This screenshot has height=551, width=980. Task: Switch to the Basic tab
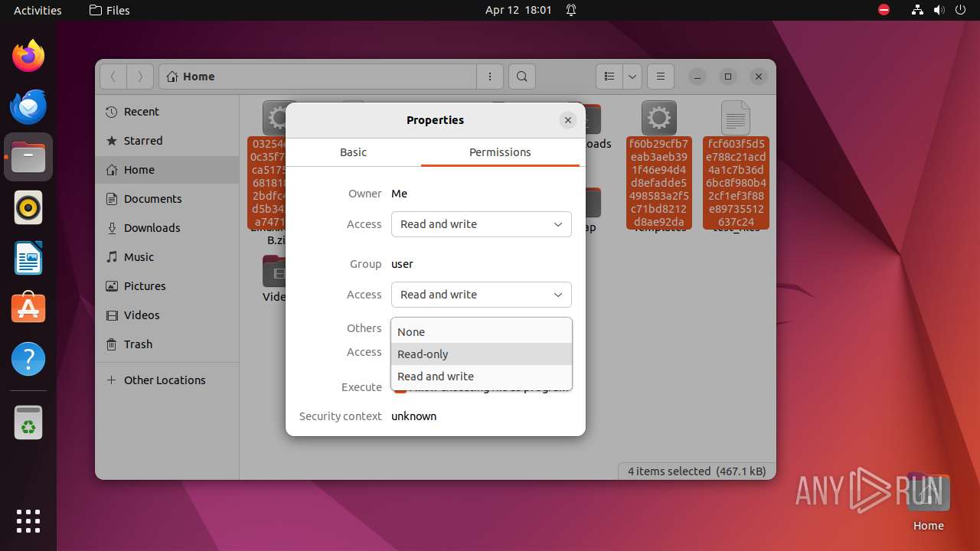point(354,152)
